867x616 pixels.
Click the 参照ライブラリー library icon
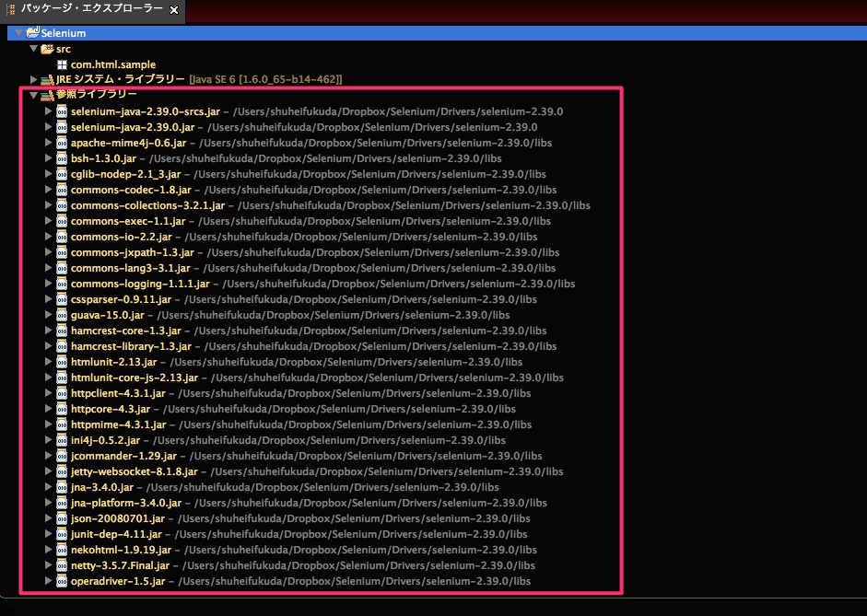tap(48, 96)
